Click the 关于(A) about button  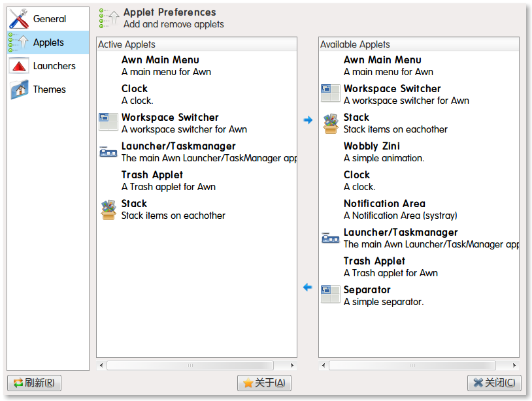(264, 383)
